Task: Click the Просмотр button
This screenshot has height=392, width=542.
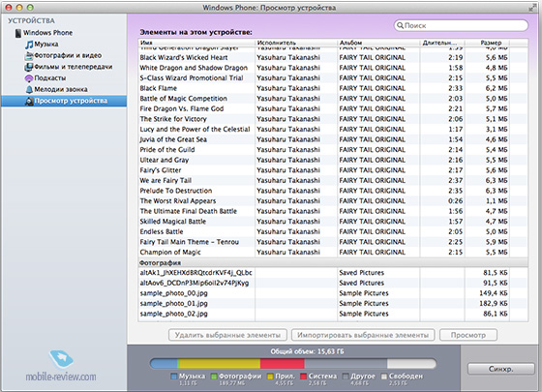Action: (468, 335)
